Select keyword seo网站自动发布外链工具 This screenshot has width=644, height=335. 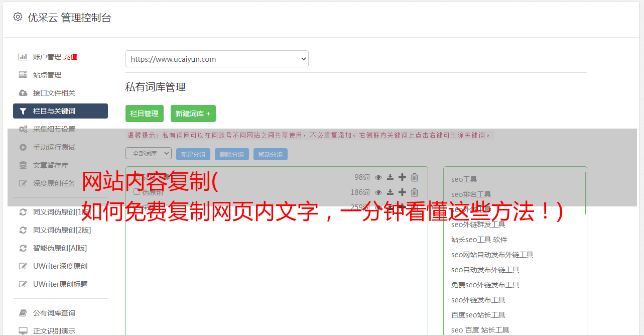492,255
